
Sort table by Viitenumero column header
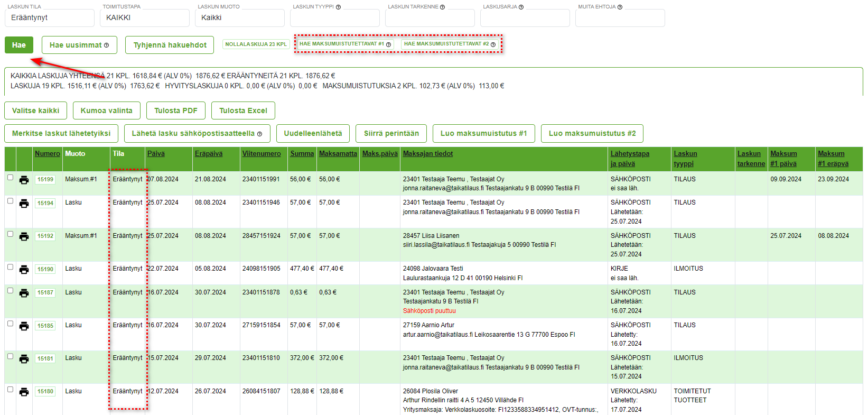[262, 153]
